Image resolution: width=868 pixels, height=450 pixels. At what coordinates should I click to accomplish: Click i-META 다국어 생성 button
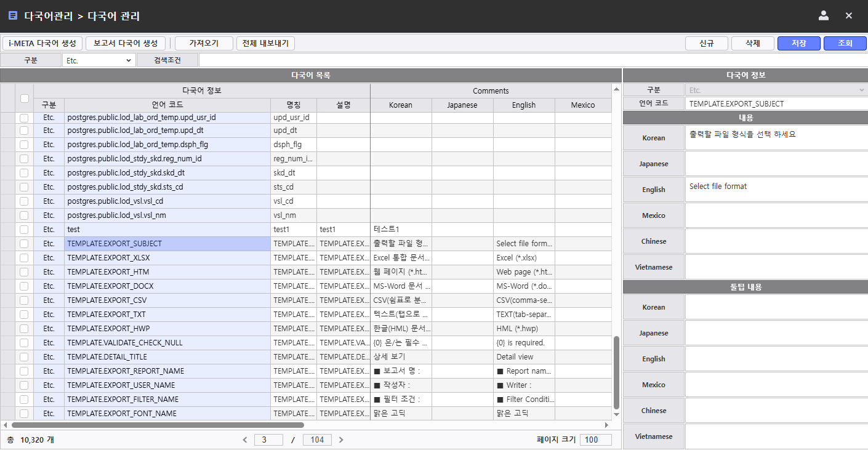(42, 43)
